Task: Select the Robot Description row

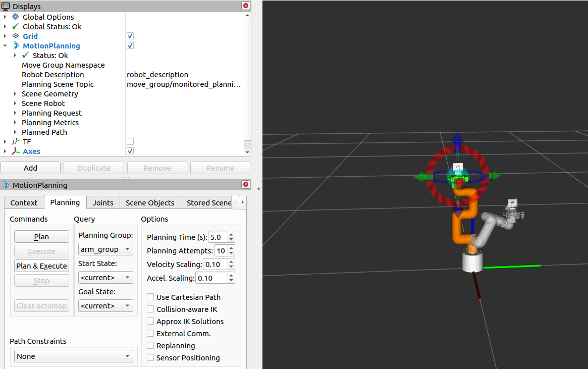Action: (122, 75)
